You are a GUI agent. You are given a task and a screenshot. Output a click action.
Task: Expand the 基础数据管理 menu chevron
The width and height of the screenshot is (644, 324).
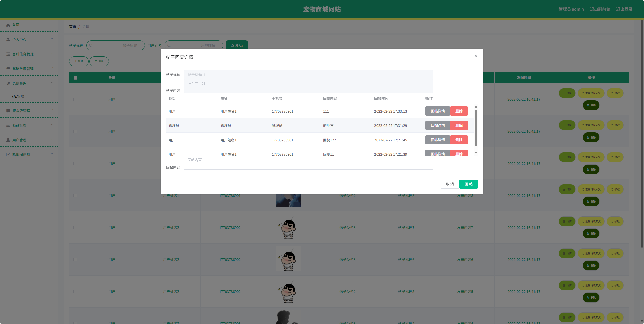[x=52, y=68]
